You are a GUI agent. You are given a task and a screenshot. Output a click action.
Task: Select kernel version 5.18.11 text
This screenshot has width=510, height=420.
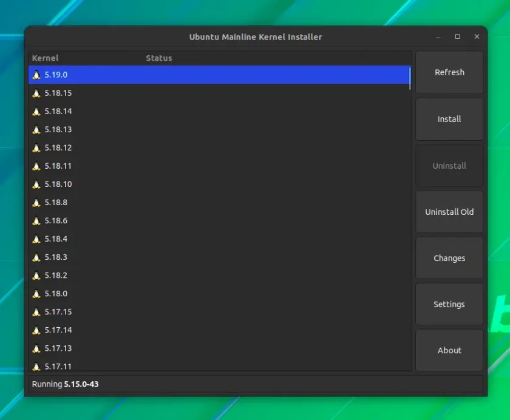[x=58, y=166]
